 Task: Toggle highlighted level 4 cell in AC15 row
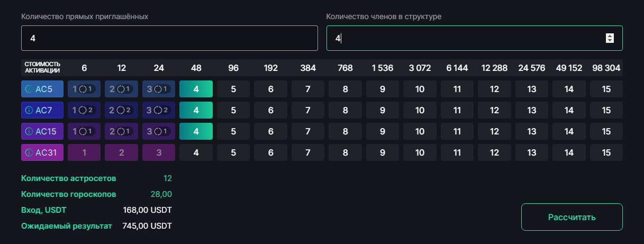(196, 132)
